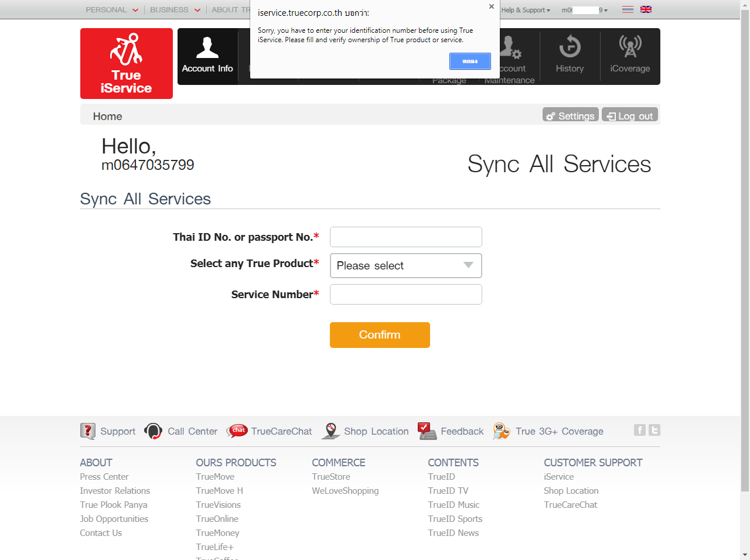Image resolution: width=750 pixels, height=560 pixels.
Task: Open Account Maintenance from the navigation bar
Action: pos(510,59)
